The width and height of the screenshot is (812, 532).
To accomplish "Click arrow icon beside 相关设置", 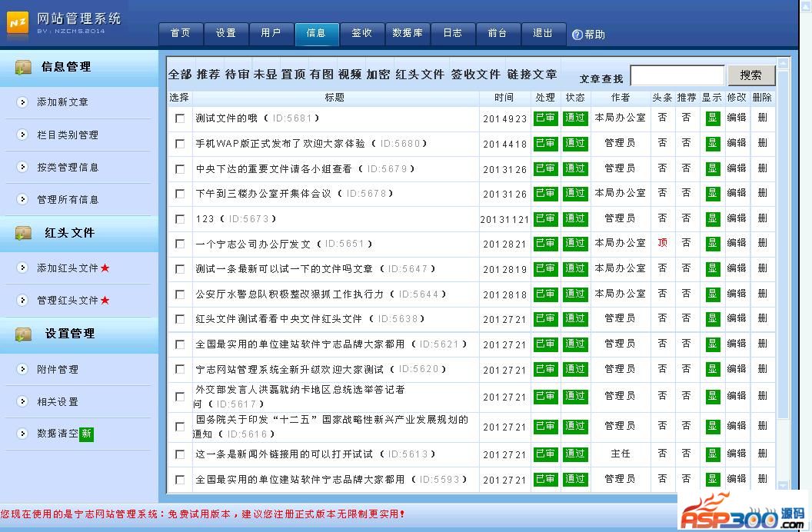I will [x=22, y=401].
